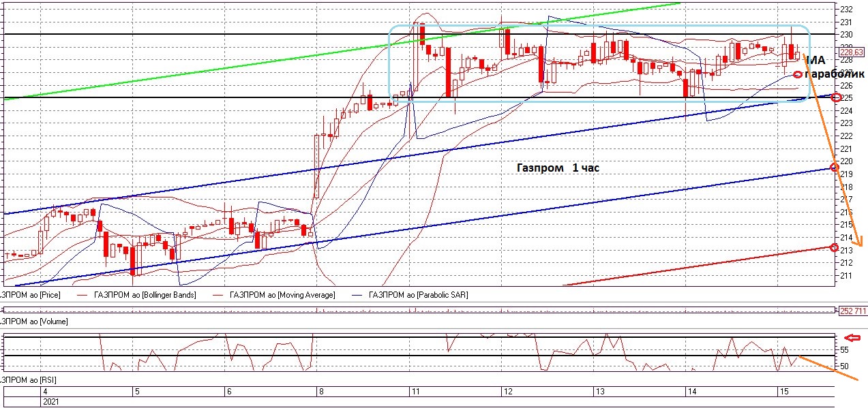The image size is (868, 408).
Task: Click the RSI axis value 50
Action: [x=844, y=366]
